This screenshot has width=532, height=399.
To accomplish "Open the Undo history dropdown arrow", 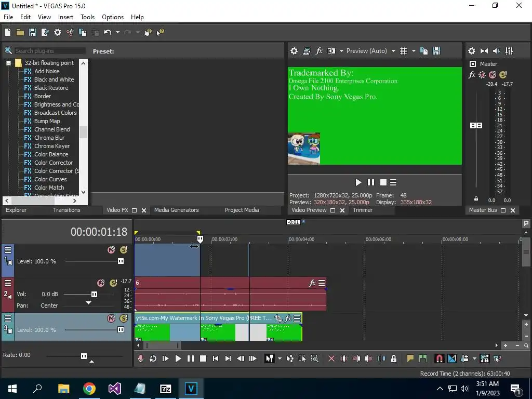I will (117, 32).
